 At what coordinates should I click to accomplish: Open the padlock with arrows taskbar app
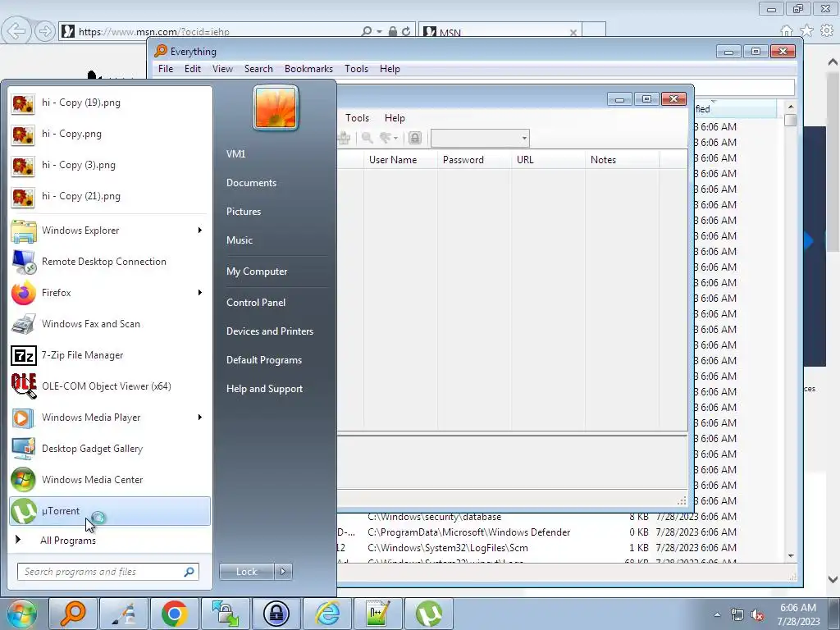(x=226, y=614)
